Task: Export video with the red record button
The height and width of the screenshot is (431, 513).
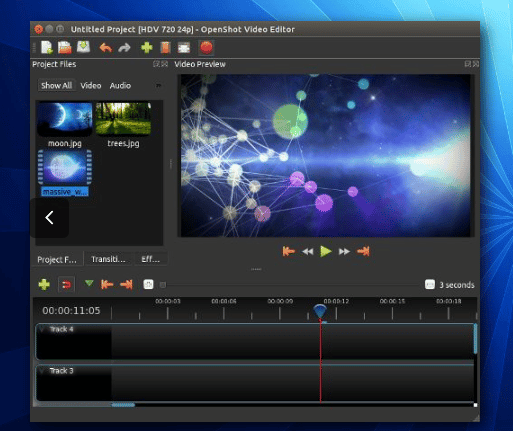Action: (206, 48)
